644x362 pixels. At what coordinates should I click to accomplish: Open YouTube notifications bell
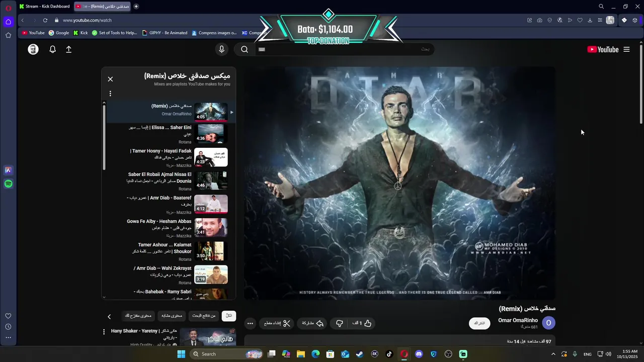click(52, 49)
